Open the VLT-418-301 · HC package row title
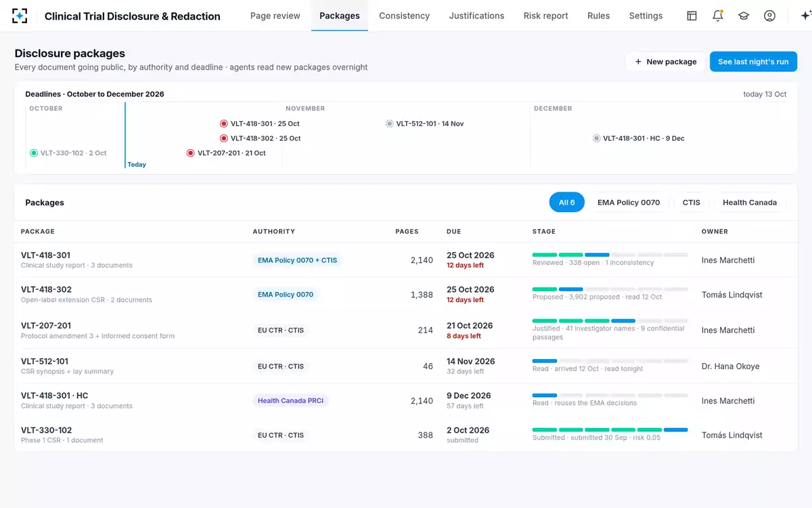Screen dimensions: 812x508 (55, 396)
